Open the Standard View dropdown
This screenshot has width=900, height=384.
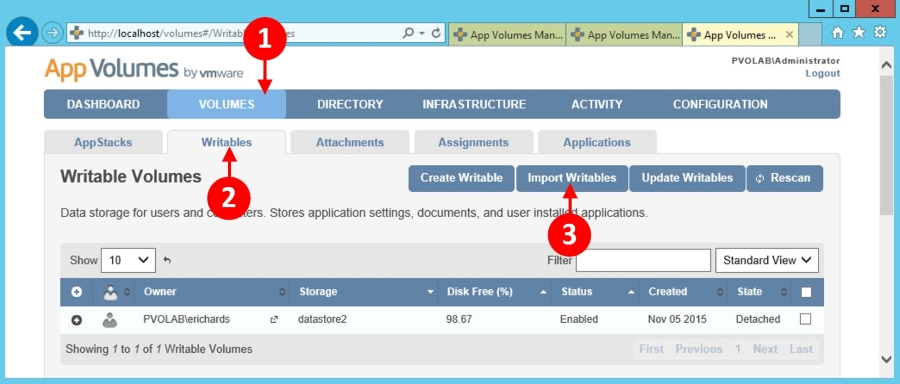pos(767,261)
